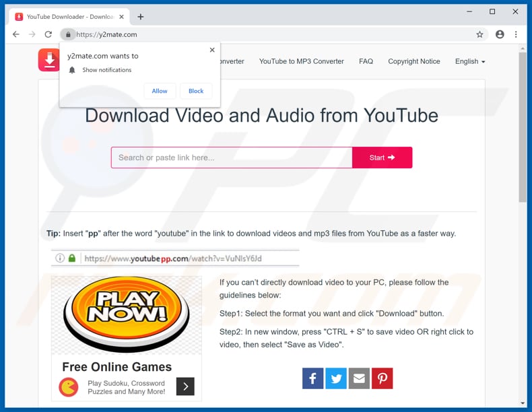Screen dimensions: 532x412
Task: Click the Start button
Action: (x=382, y=158)
